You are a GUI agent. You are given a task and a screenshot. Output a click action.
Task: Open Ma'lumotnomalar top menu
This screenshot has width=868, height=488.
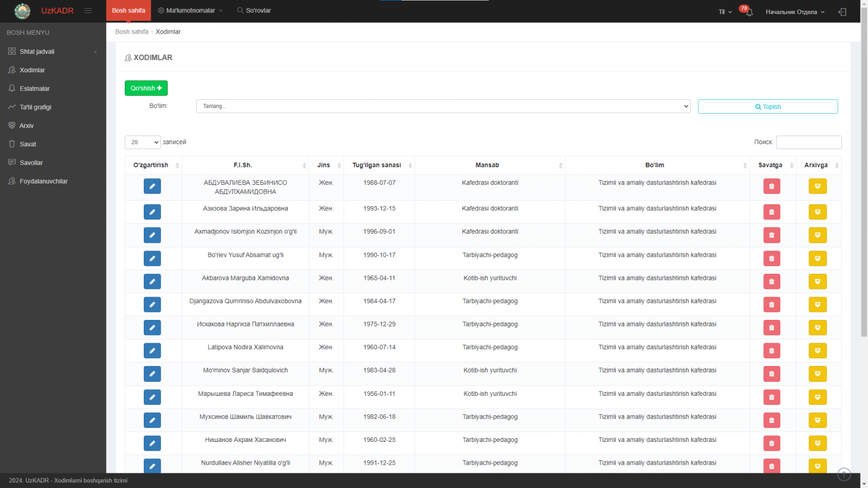pos(190,10)
